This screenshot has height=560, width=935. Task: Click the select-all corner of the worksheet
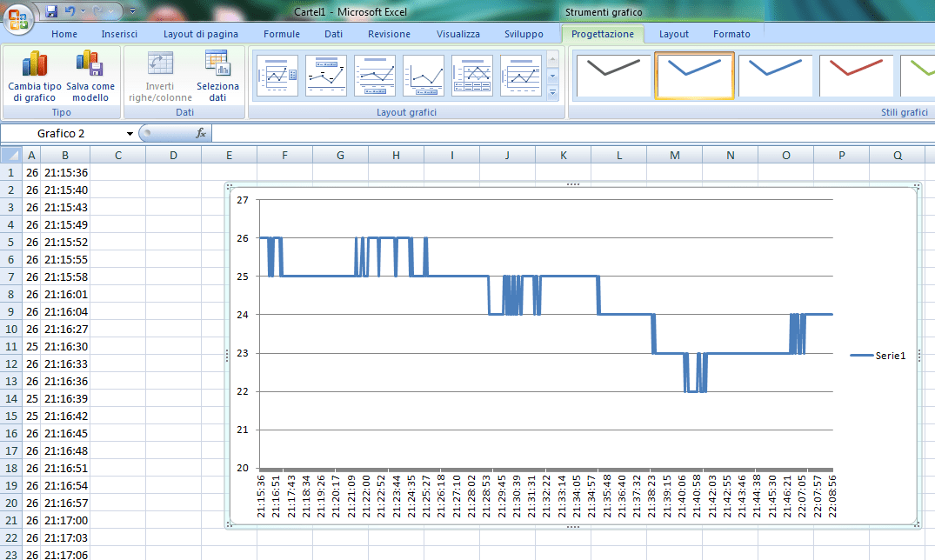(x=10, y=155)
